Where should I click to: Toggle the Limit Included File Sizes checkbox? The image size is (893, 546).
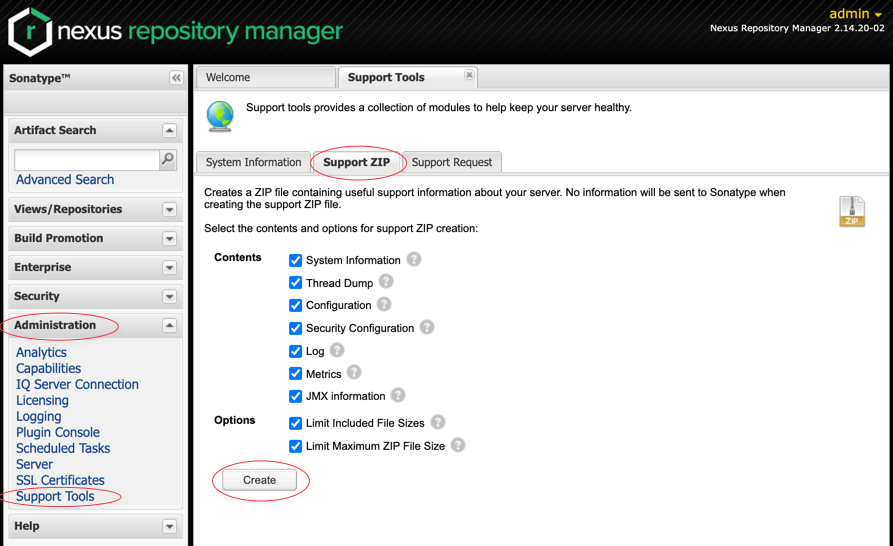[295, 423]
